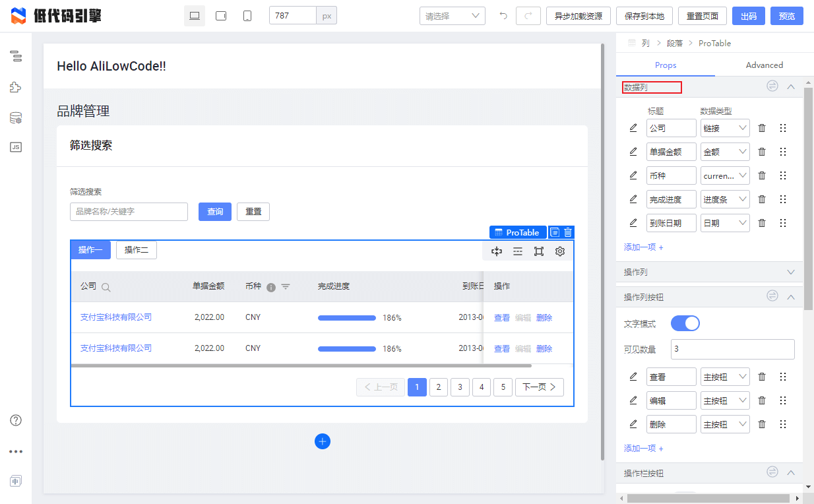Viewport: 814px width, 504px height.
Task: Click the blue plus add-block button
Action: point(323,441)
